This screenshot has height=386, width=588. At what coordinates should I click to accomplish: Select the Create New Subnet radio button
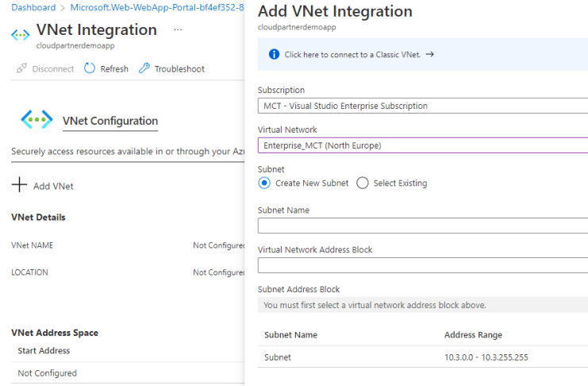(265, 183)
